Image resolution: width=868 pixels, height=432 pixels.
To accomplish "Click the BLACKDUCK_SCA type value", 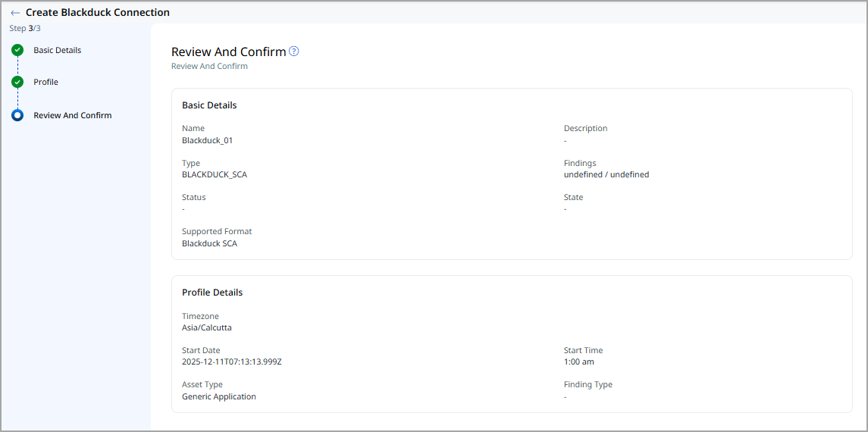I will click(214, 174).
